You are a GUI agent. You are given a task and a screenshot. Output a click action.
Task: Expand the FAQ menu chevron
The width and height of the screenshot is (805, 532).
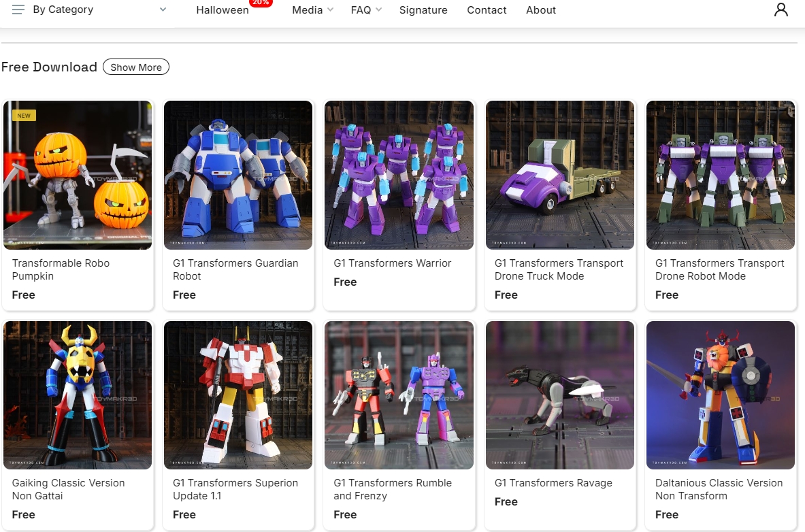click(x=379, y=10)
